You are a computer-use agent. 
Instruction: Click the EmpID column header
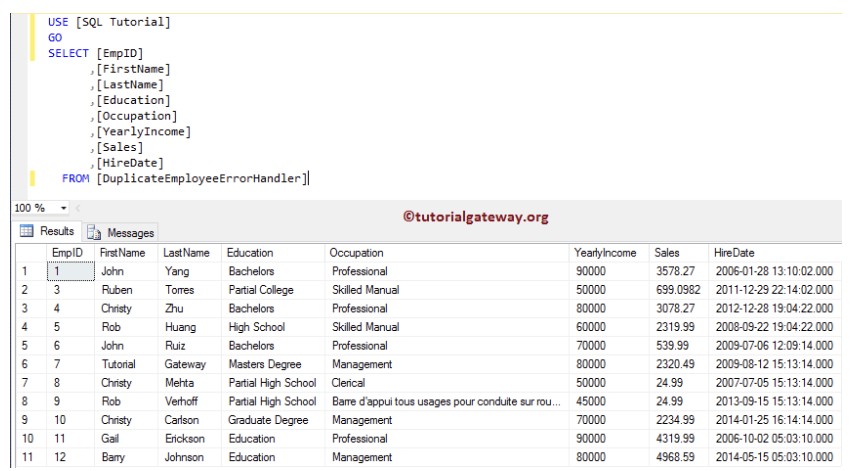pos(70,253)
